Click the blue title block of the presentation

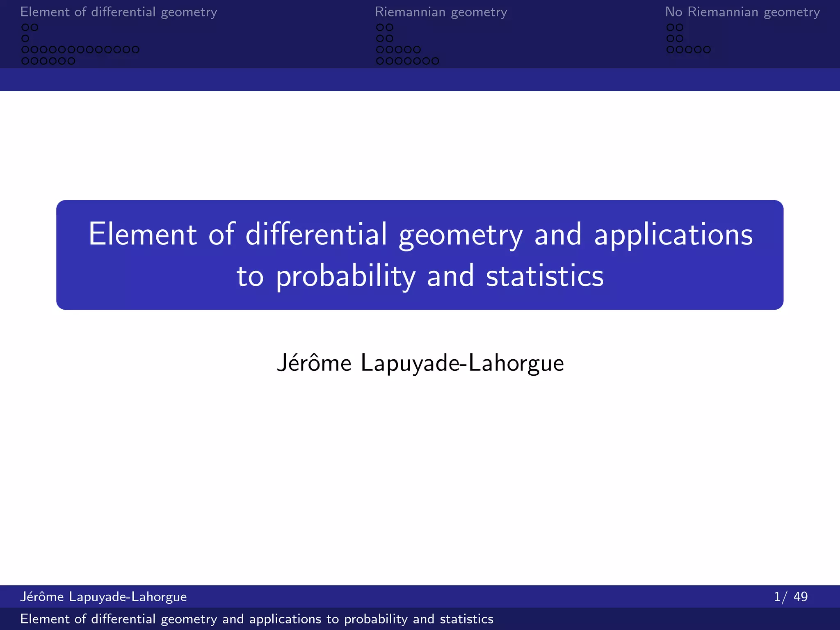(420, 255)
